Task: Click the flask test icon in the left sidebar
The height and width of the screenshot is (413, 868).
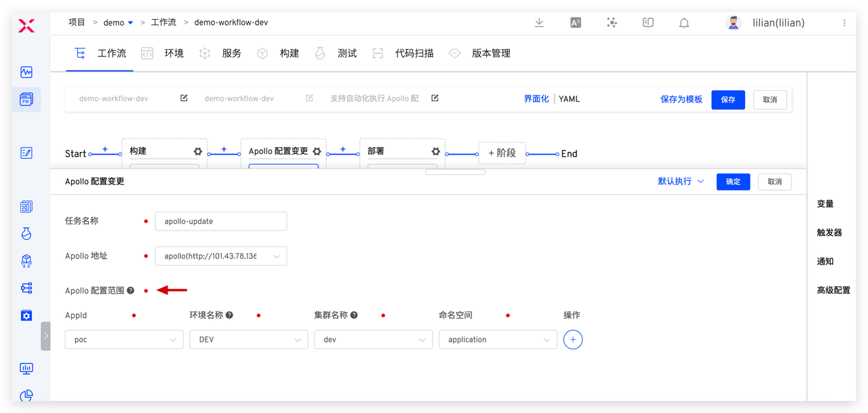Action: (26, 233)
